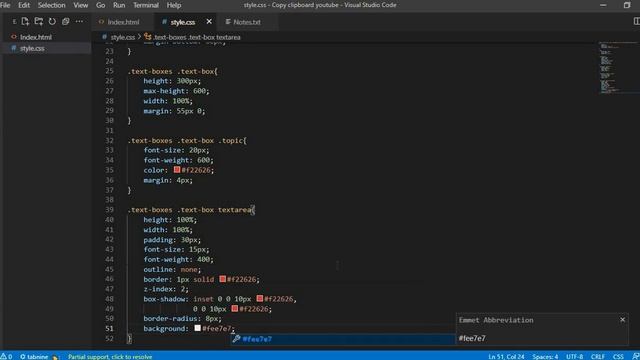Close the style.css tab

pyautogui.click(x=209, y=21)
